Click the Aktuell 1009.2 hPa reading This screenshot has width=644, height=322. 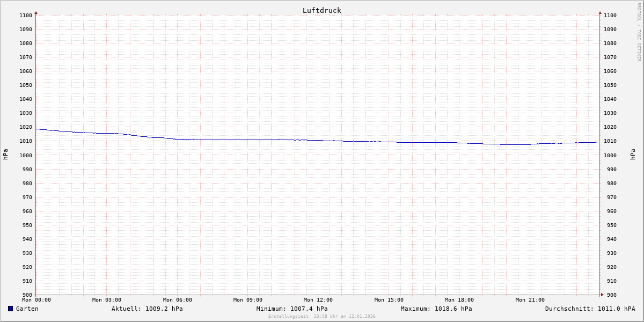coord(147,309)
